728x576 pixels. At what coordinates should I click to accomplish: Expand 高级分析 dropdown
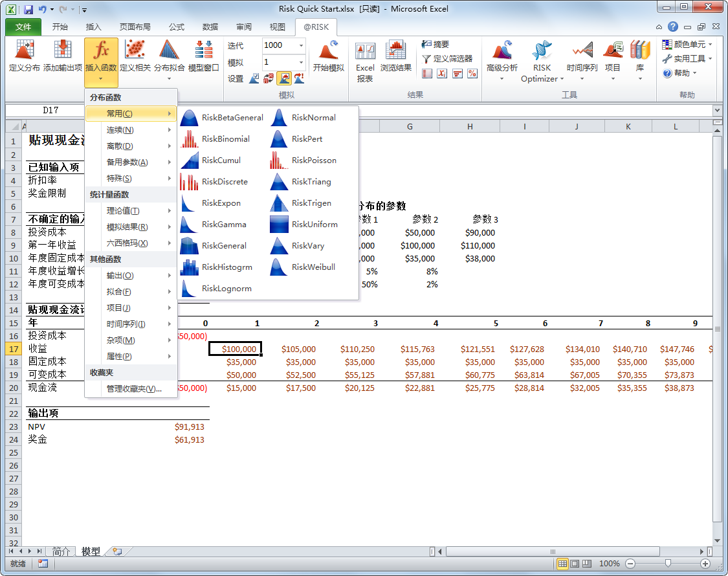click(502, 79)
